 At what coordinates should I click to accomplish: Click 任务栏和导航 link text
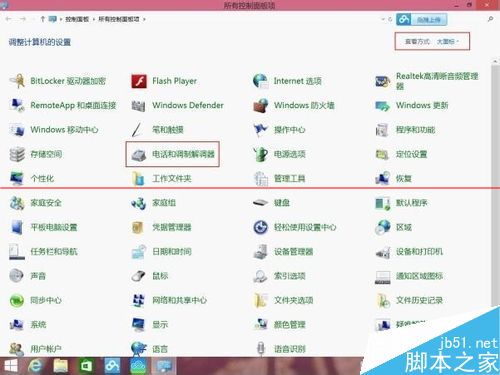point(54,252)
